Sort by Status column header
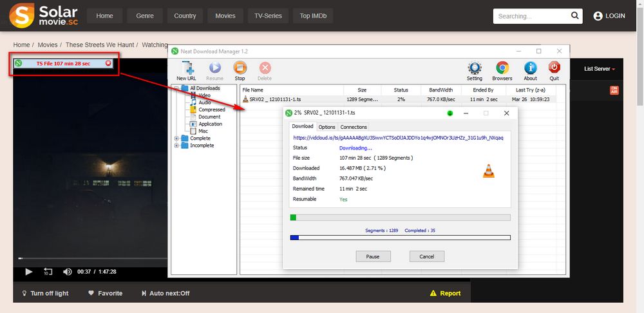Screen dimensions: 644x313 click(401, 90)
